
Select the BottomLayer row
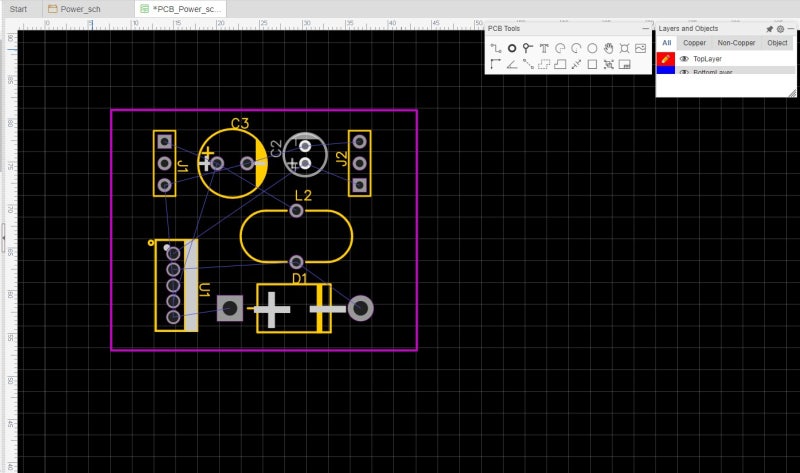pyautogui.click(x=726, y=70)
